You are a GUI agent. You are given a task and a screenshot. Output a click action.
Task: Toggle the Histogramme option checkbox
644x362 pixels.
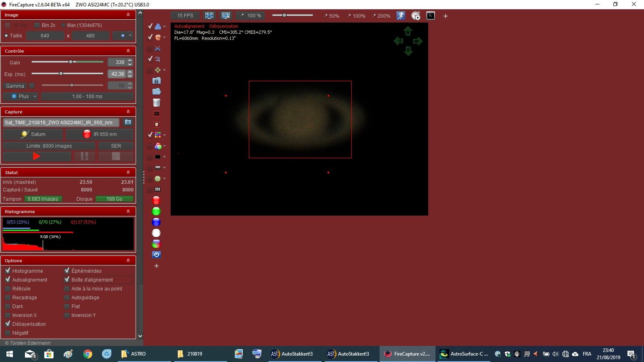[x=8, y=271]
